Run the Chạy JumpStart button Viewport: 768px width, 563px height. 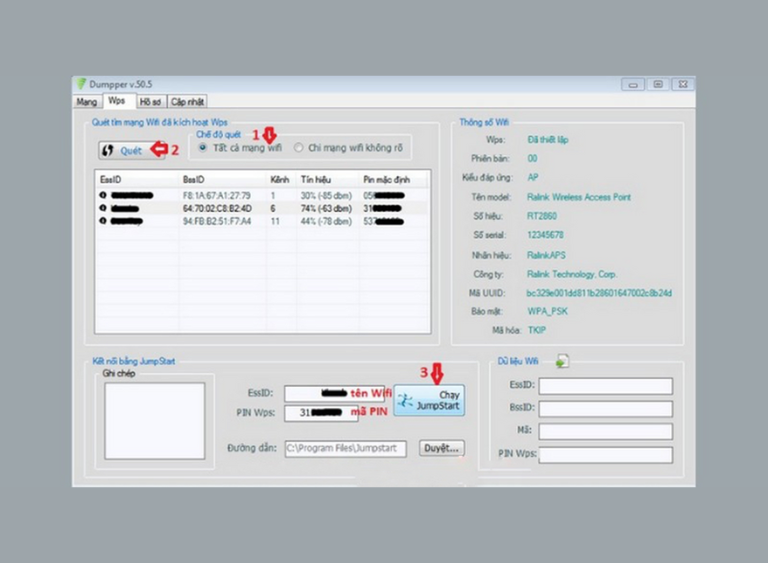point(429,400)
